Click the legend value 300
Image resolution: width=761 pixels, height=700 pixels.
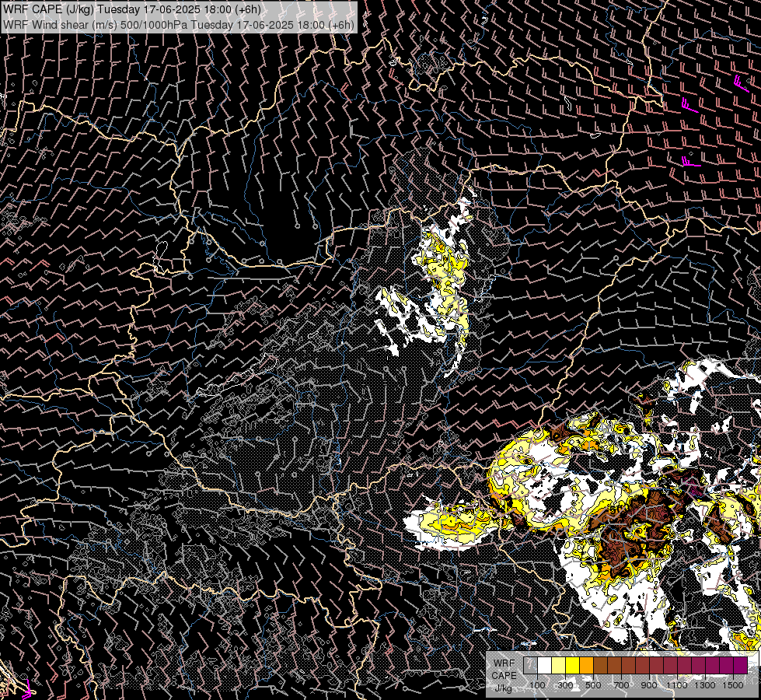click(565, 685)
